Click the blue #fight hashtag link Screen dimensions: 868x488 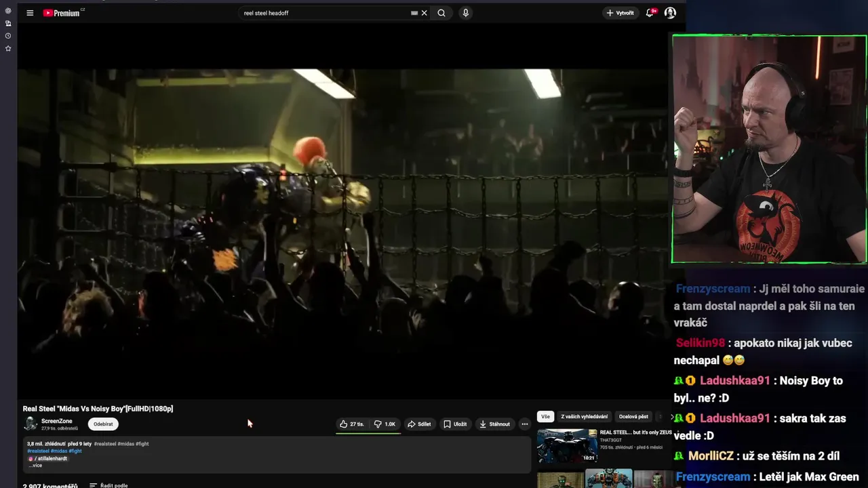[75, 451]
